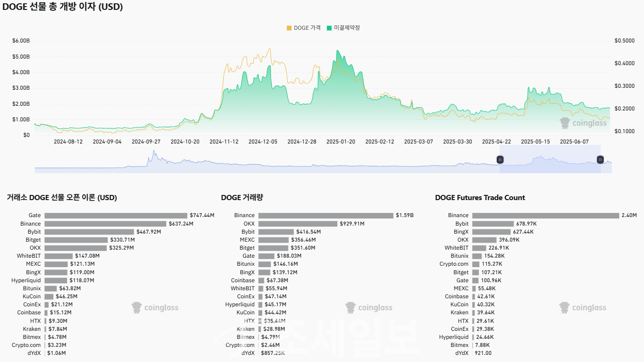Toggle the 미결제약정 series legend label
Viewport: 644px width, 362px height.
(347, 28)
